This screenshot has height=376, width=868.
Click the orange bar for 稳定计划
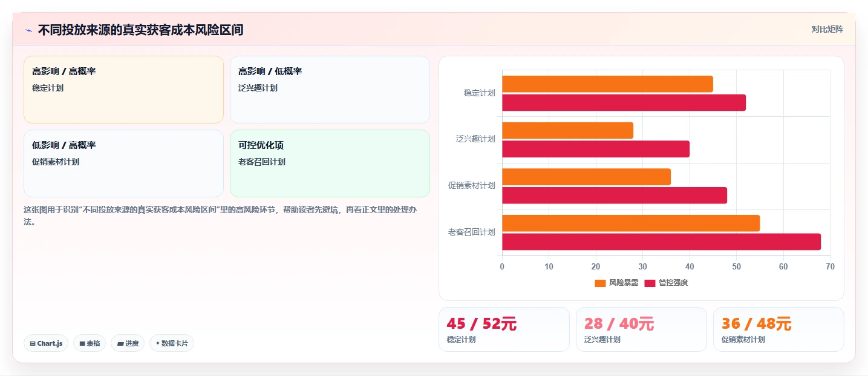(x=607, y=84)
